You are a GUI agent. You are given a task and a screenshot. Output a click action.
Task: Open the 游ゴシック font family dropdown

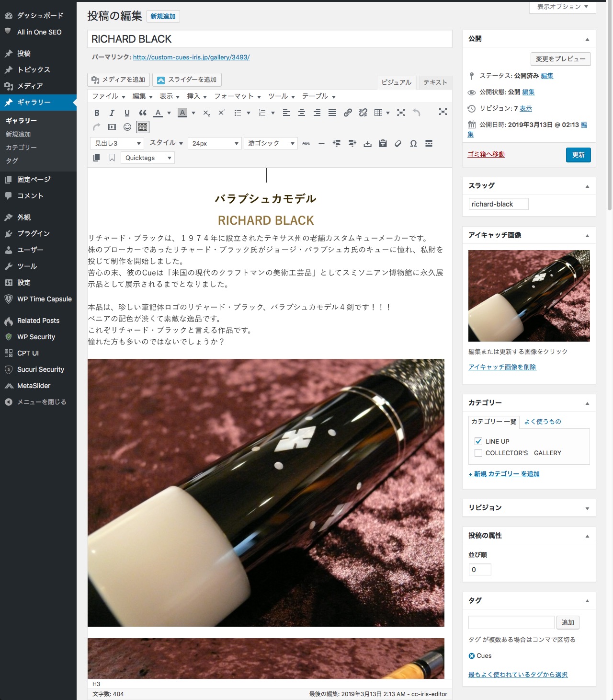click(271, 143)
